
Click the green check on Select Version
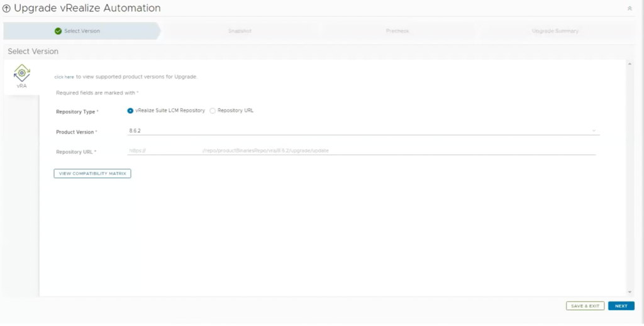(58, 31)
